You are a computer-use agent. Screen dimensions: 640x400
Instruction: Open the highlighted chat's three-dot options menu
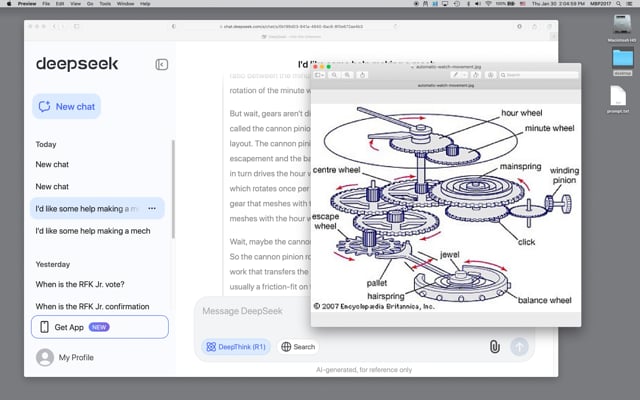(152, 209)
